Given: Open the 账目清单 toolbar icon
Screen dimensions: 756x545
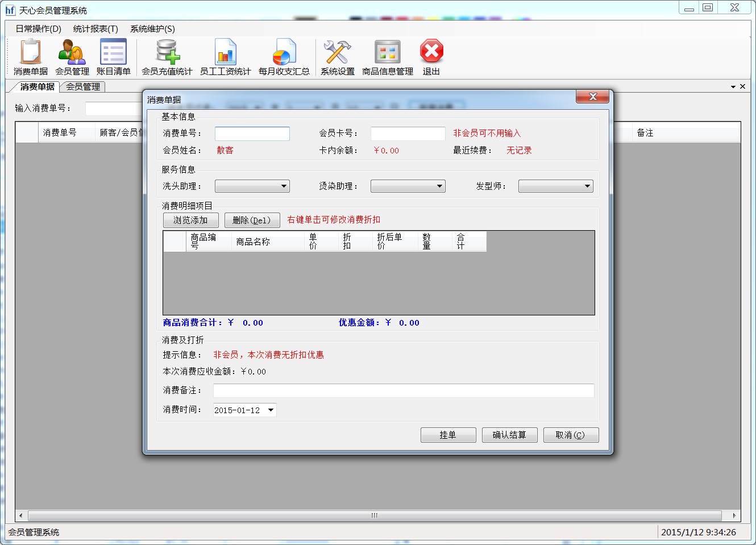Looking at the screenshot, I should pyautogui.click(x=114, y=57).
